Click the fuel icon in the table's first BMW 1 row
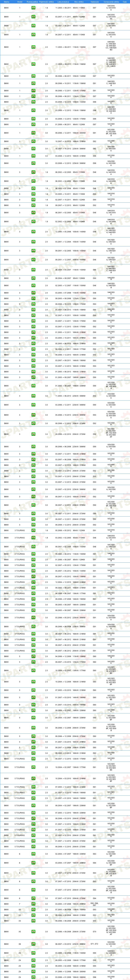The height and width of the screenshot is (980, 130). (x=33, y=8)
